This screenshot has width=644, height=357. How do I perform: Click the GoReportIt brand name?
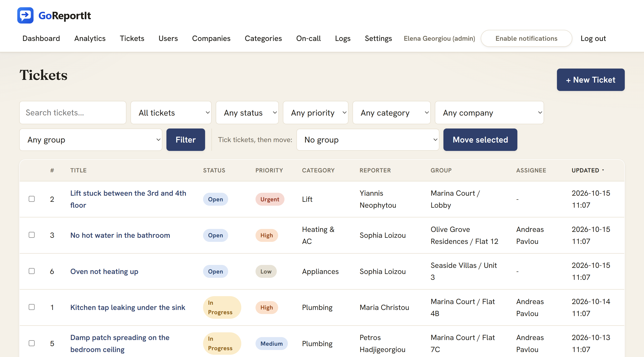64,16
